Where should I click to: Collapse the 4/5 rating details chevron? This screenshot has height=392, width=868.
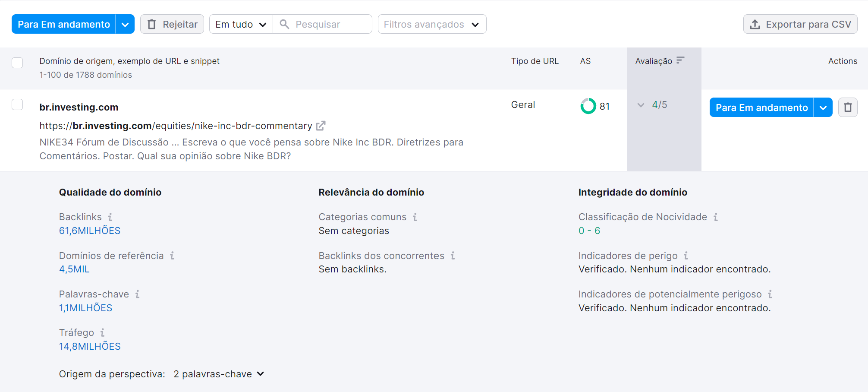(641, 105)
